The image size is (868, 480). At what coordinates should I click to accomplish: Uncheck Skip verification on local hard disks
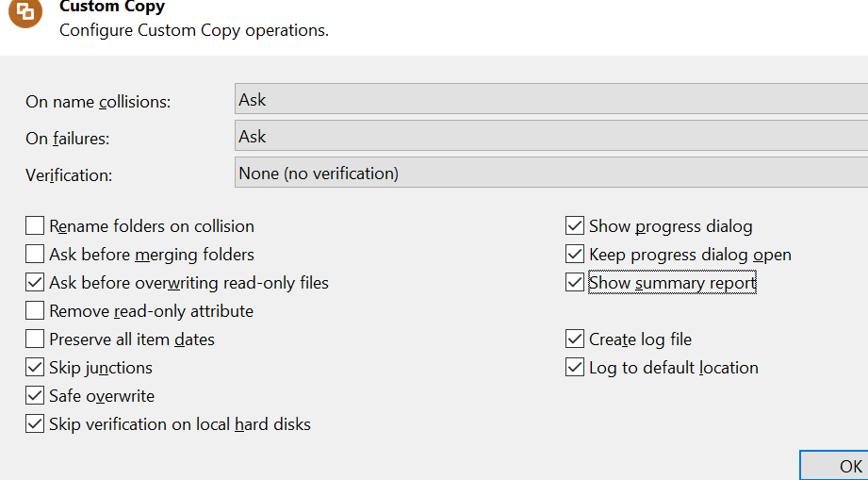pyautogui.click(x=35, y=424)
